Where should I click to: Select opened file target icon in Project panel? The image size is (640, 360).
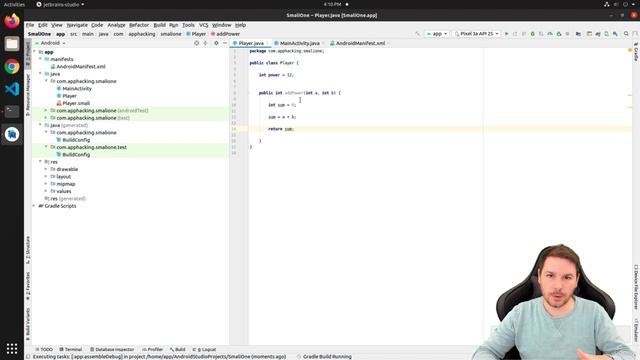click(196, 43)
